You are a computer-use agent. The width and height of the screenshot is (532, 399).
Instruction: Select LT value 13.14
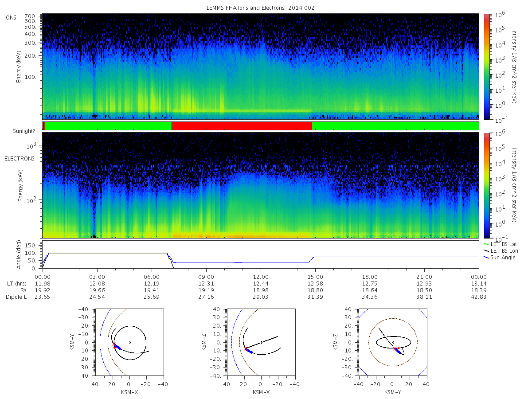click(x=479, y=284)
